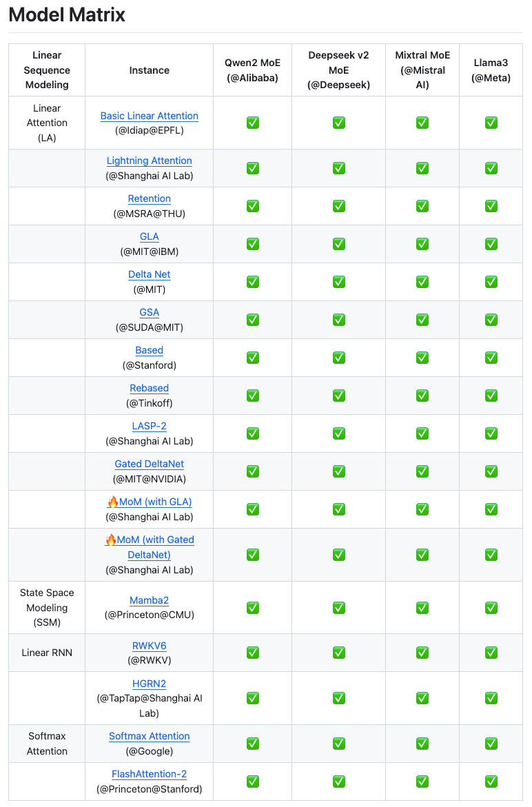Click the Qwen2 checkmark for Basic Linear Attention
This screenshot has width=532, height=807.
tap(252, 123)
